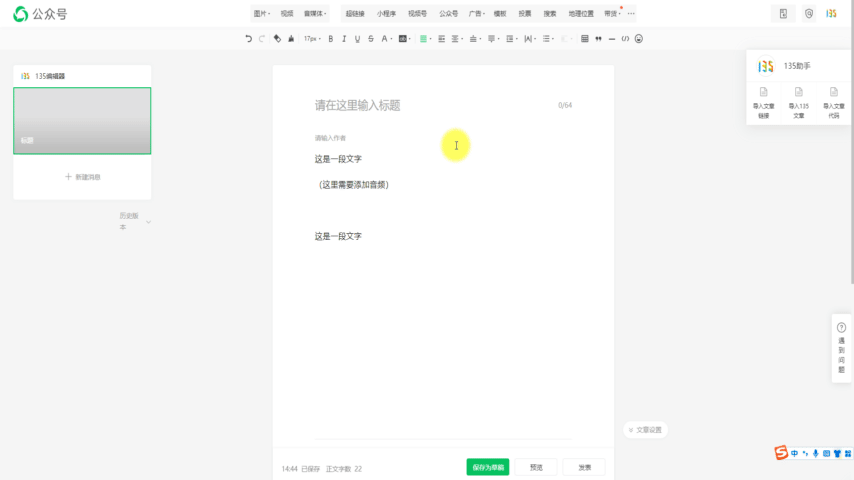The width and height of the screenshot is (854, 480).
Task: Open the line height dropdown
Action: click(510, 39)
